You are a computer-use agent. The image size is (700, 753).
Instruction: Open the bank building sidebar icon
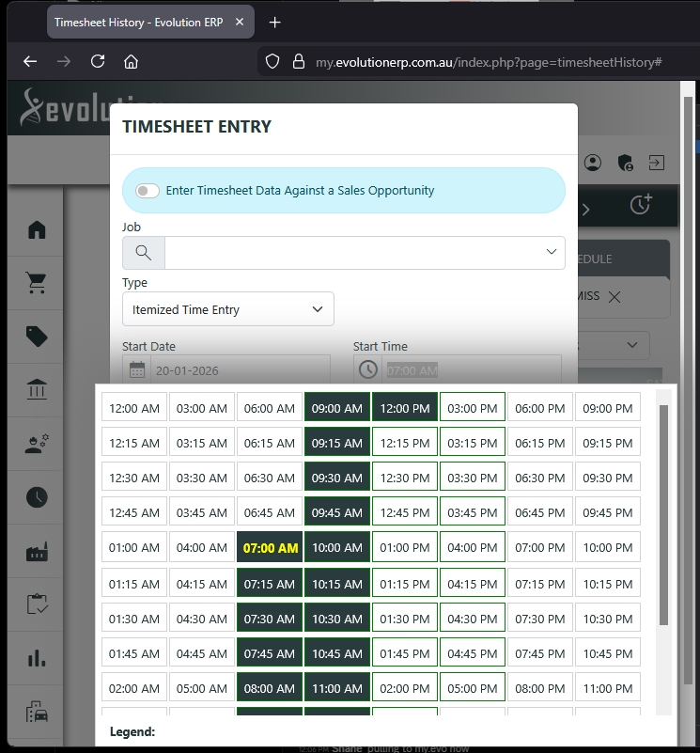tap(37, 390)
